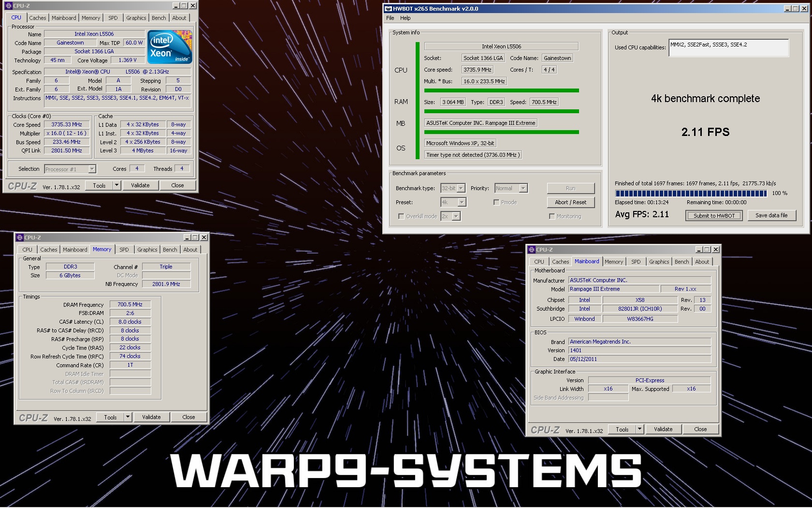Viewport: 812px width, 508px height.
Task: Click the Channel # Triple field
Action: pos(166,267)
